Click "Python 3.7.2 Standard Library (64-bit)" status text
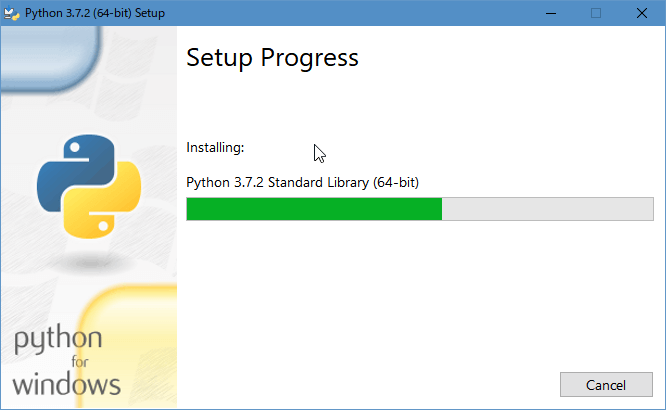Image resolution: width=666 pixels, height=410 pixels. pyautogui.click(x=302, y=182)
